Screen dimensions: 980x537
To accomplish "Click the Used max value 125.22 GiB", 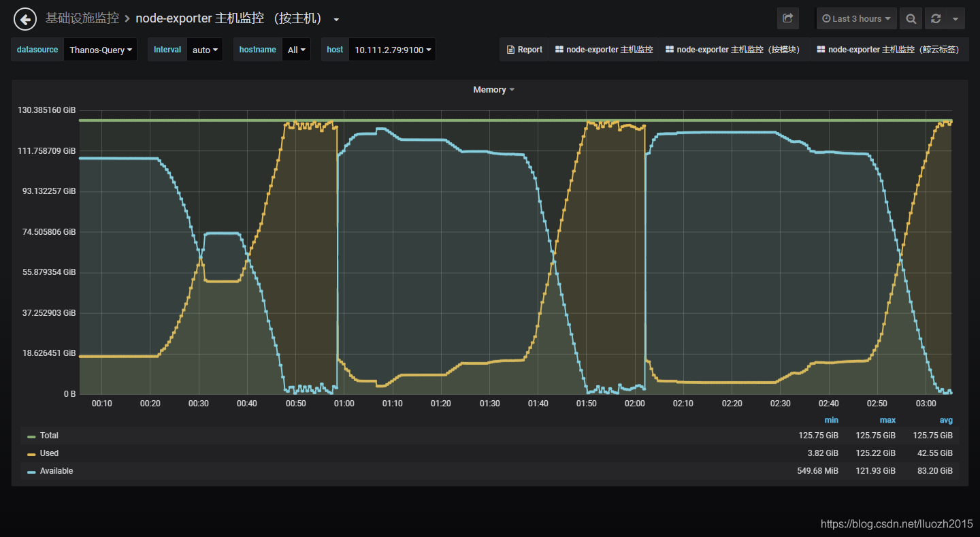I will (x=876, y=453).
